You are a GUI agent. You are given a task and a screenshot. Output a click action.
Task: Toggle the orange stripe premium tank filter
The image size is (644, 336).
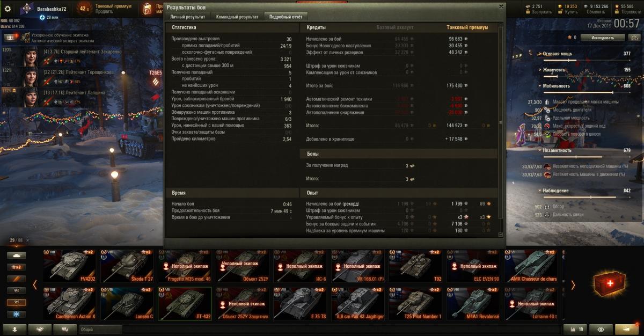(16, 279)
